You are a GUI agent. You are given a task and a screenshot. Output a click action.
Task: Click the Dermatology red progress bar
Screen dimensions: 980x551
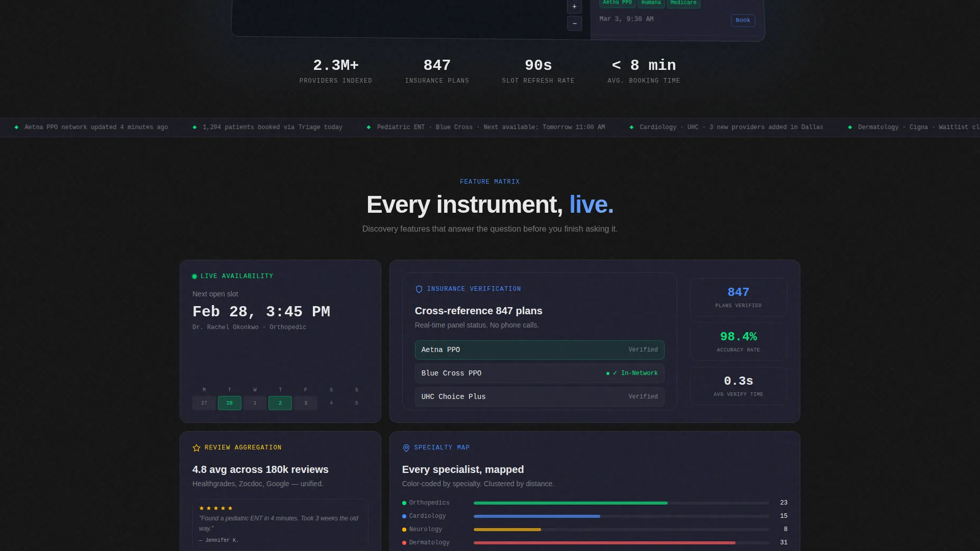[x=604, y=543]
